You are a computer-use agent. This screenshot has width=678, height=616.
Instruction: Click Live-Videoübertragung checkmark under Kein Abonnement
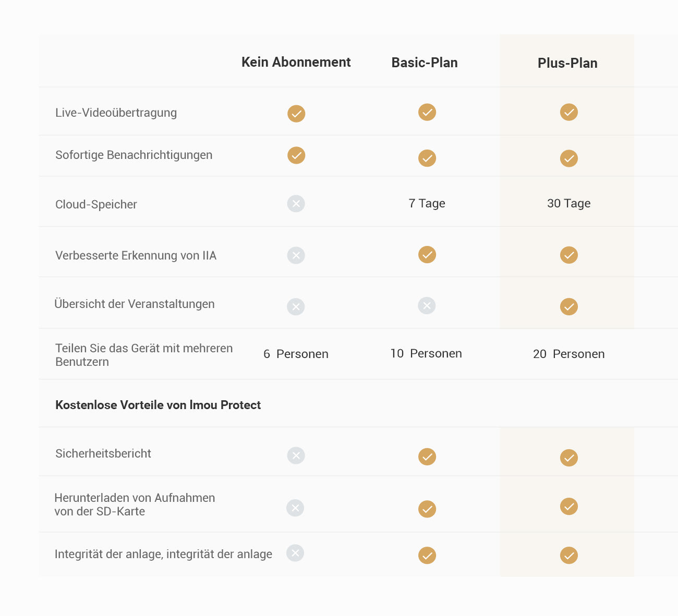click(296, 114)
